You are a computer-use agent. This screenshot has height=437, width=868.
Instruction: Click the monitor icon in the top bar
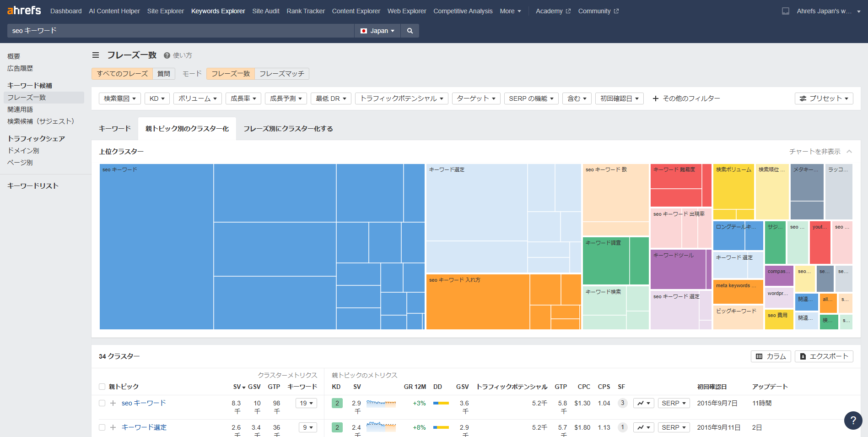point(785,11)
